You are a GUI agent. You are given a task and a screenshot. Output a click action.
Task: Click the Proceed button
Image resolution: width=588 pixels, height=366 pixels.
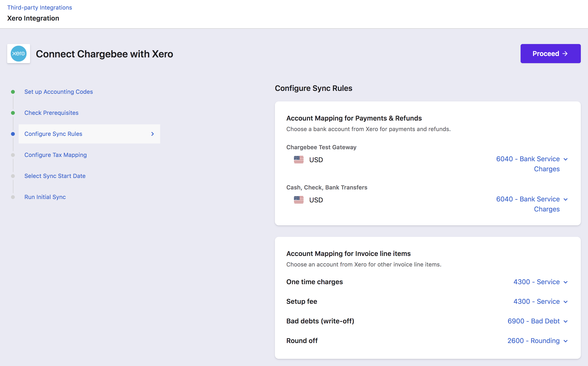[x=550, y=54]
